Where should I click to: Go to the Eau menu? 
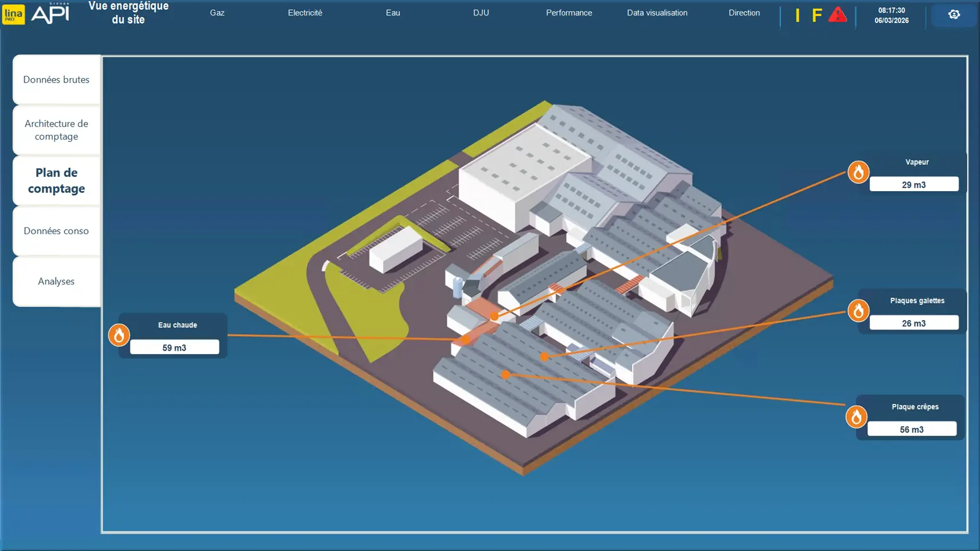pos(393,13)
